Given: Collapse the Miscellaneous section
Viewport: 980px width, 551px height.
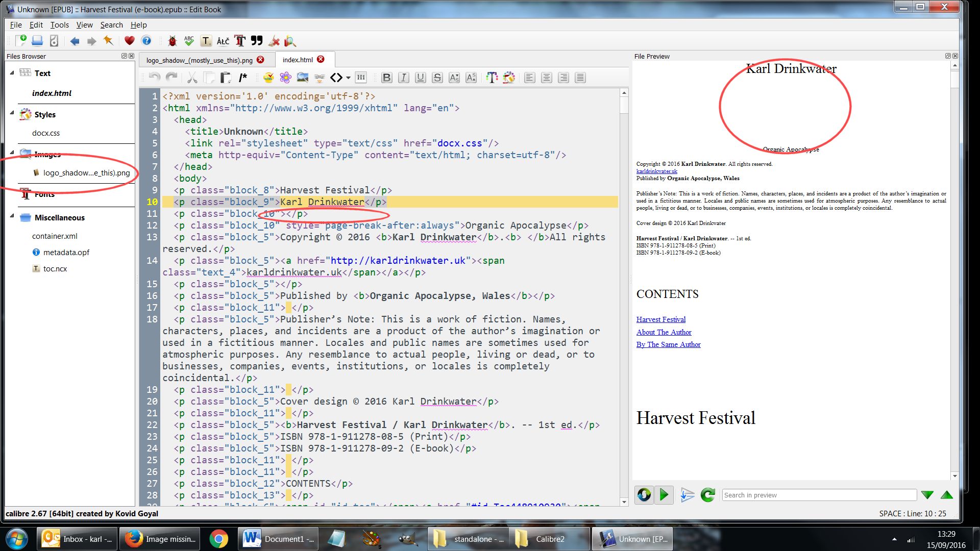Looking at the screenshot, I should click(12, 216).
